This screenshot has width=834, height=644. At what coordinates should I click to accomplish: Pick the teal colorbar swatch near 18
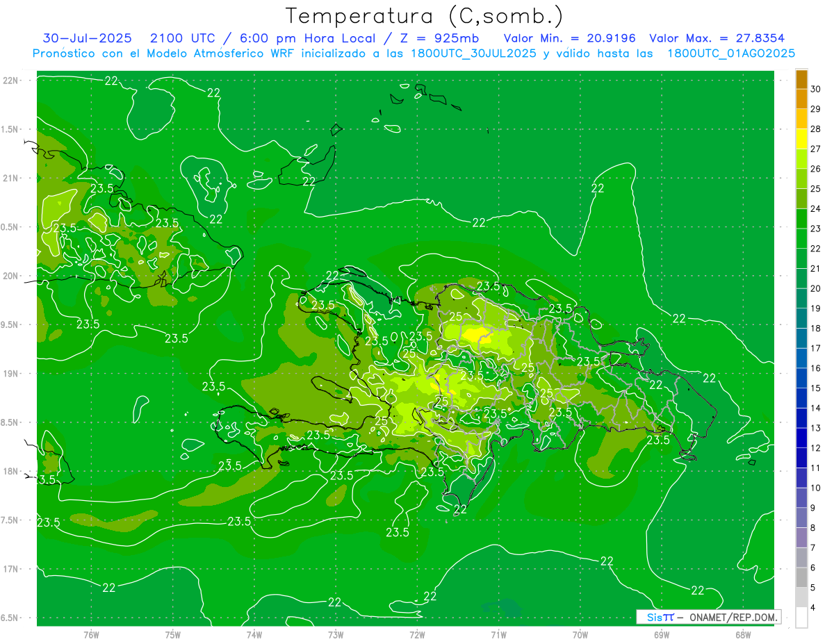coord(801,318)
